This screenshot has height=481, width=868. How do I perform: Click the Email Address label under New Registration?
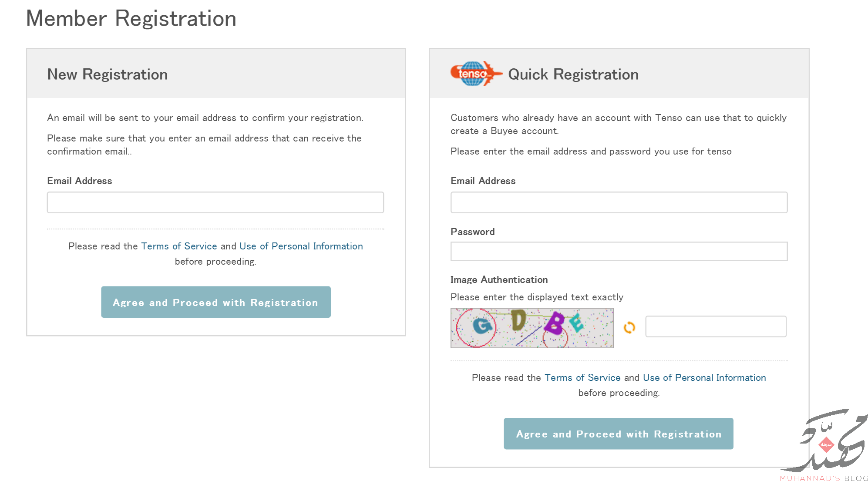pos(79,181)
